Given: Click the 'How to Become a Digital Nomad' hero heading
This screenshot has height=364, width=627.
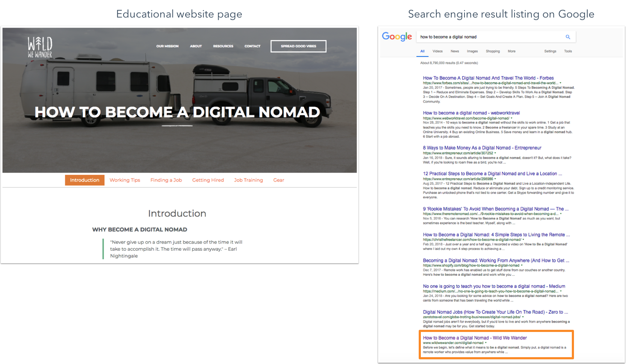Looking at the screenshot, I should coord(177,112).
